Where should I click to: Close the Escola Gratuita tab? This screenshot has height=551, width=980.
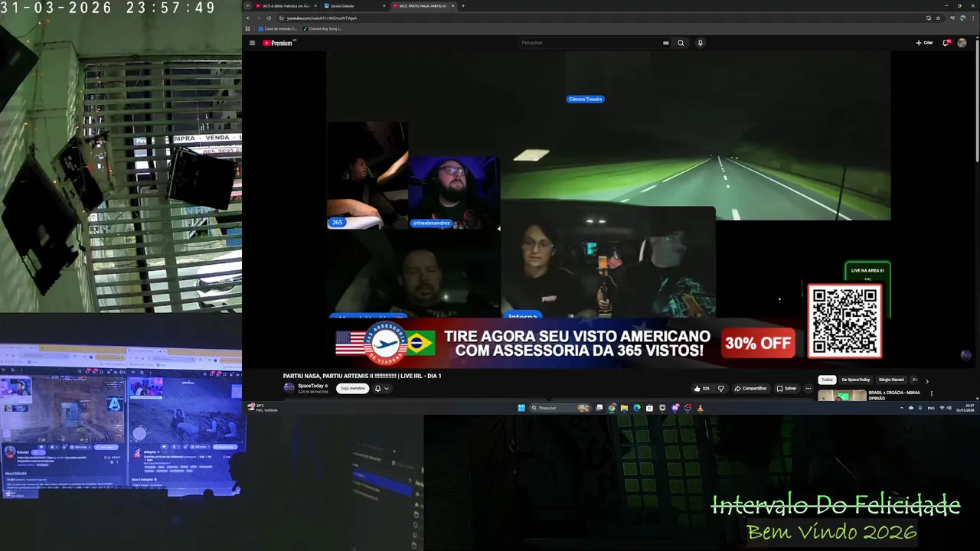pyautogui.click(x=384, y=5)
